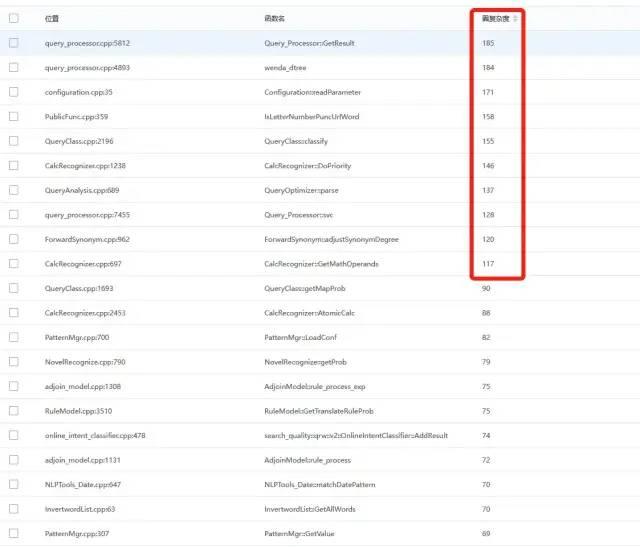Check the box for query_processor.cpp:5812 row
Image resolution: width=640 pixels, height=547 pixels.
pos(13,43)
